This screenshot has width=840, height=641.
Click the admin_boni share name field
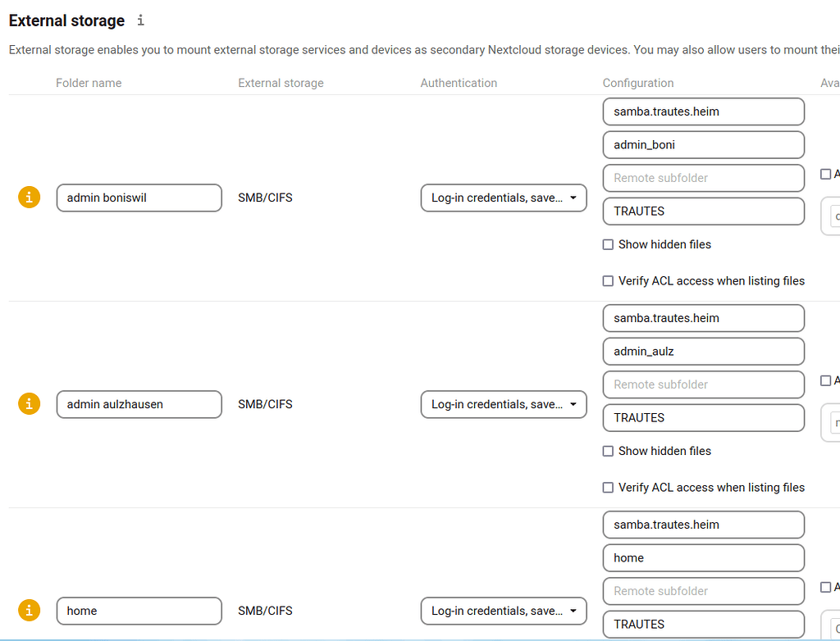[703, 144]
